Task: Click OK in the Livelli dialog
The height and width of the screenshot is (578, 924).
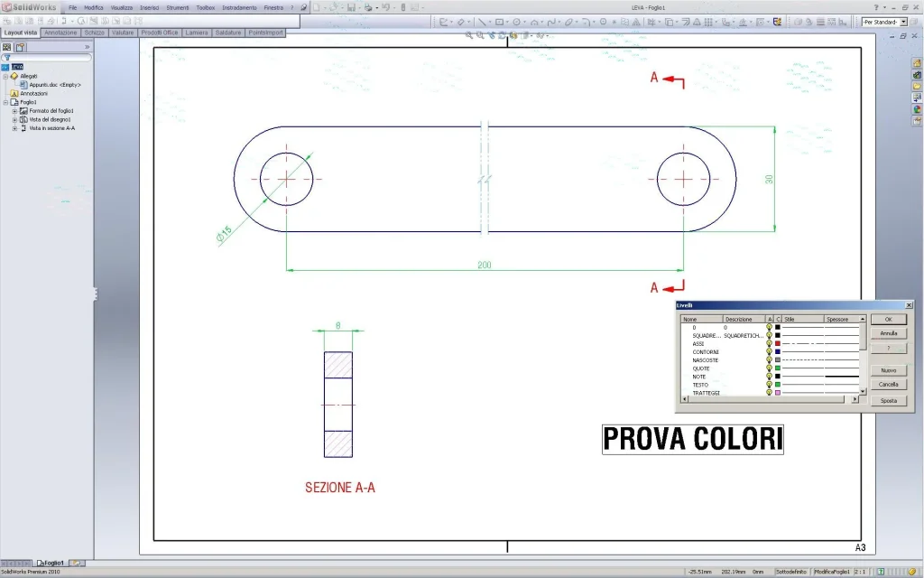Action: tap(889, 319)
